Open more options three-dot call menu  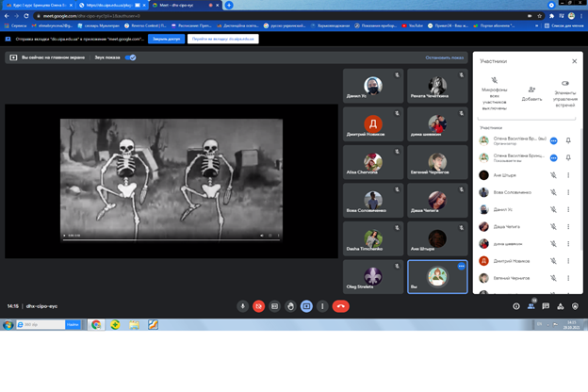coord(322,306)
